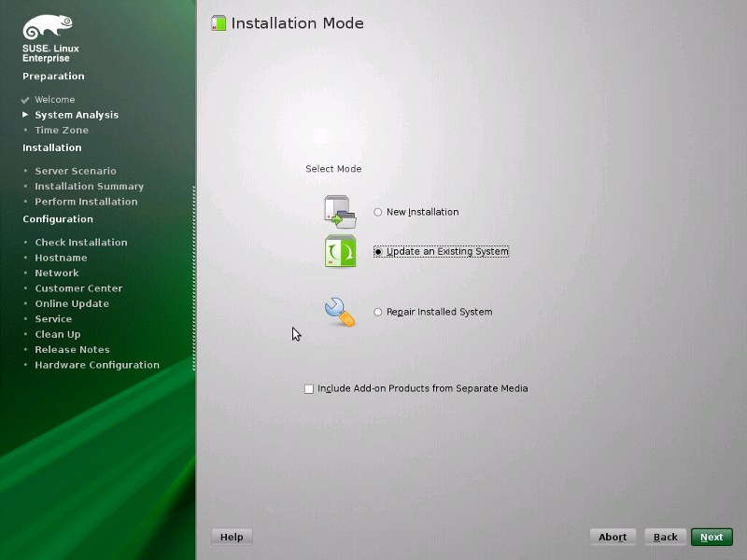Select the Update an Existing System option
This screenshot has width=747, height=560.
(378, 251)
